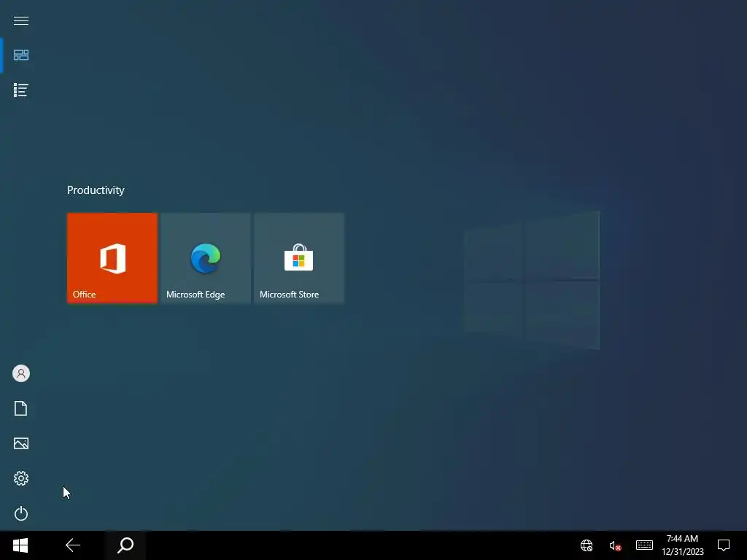Click the muted volume speaker icon
This screenshot has width=747, height=560.
click(615, 545)
